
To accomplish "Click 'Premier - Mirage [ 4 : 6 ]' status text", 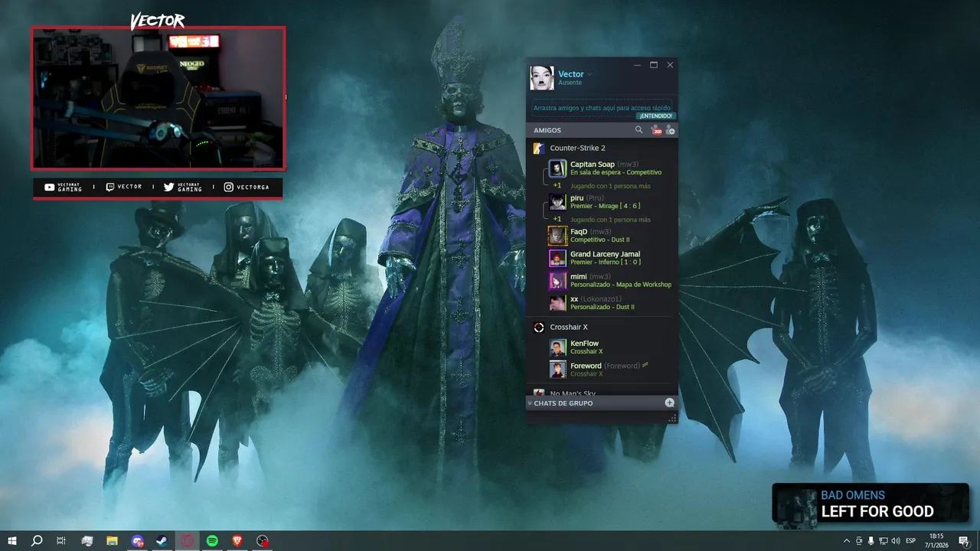I will (x=605, y=207).
